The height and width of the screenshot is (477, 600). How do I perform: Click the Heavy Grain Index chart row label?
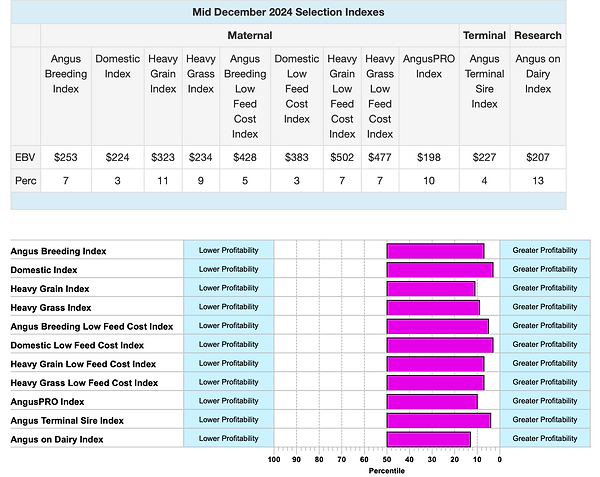coord(50,289)
